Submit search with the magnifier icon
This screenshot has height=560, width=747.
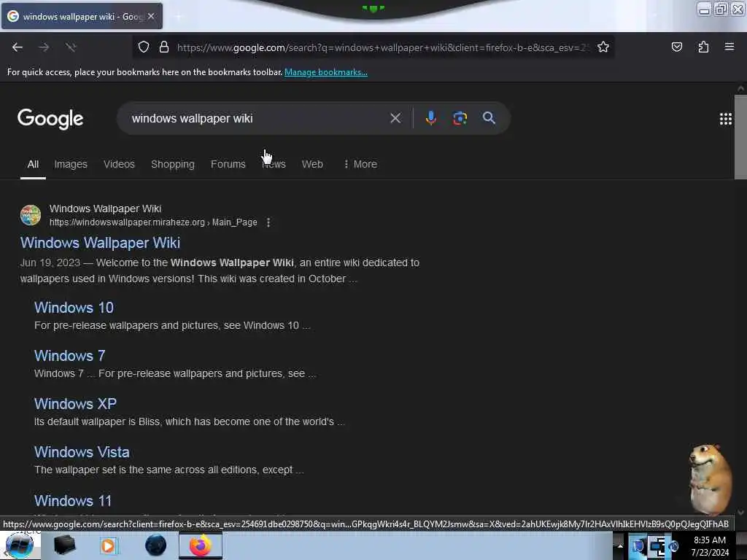click(x=489, y=118)
